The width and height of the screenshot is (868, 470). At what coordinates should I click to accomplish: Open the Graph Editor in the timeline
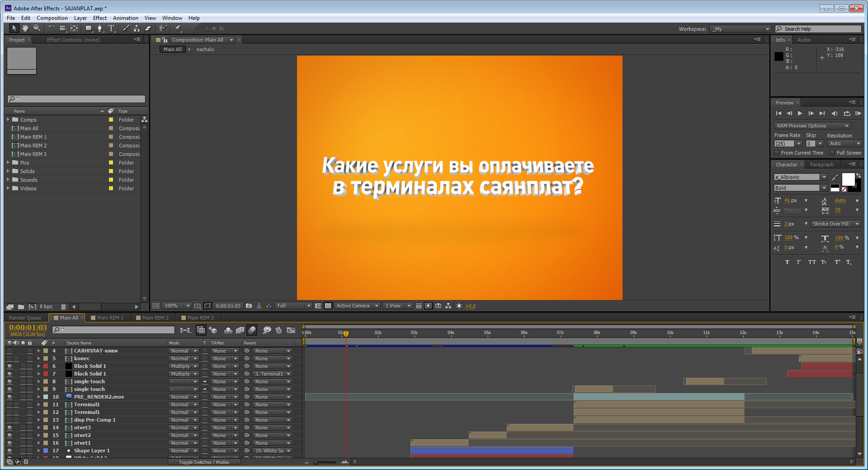(x=291, y=330)
